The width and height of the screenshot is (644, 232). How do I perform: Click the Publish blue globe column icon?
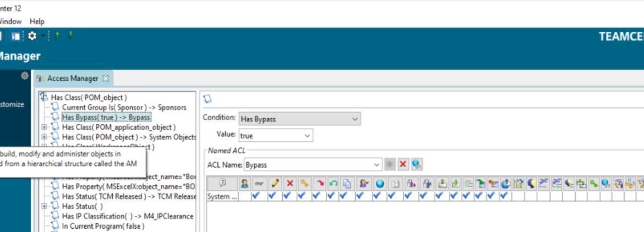pos(379,184)
